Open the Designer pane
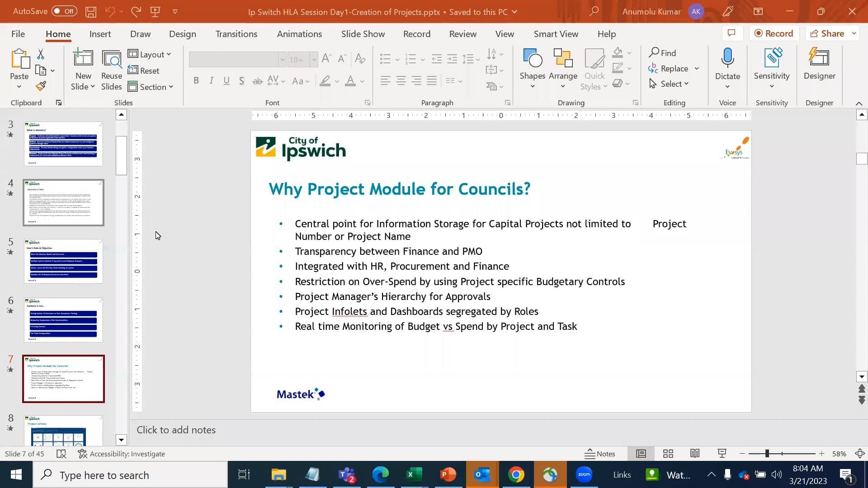 pos(819,64)
